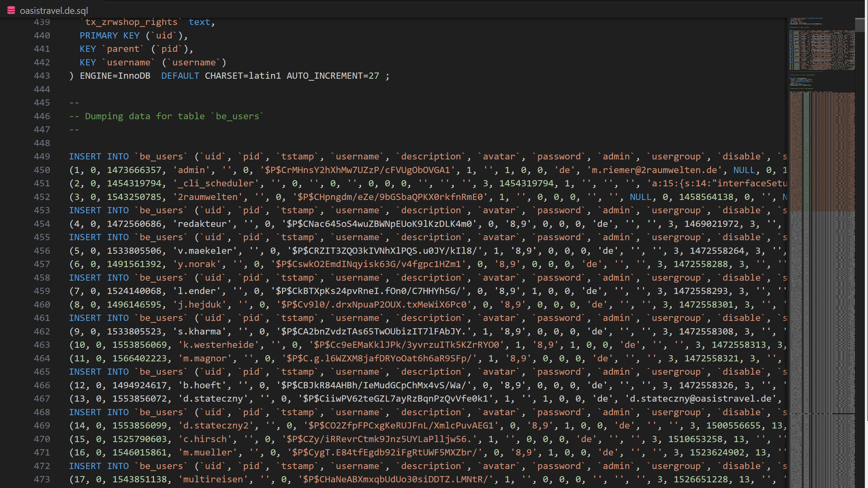Click line number 449 in gutter
The image size is (868, 488).
(42, 156)
